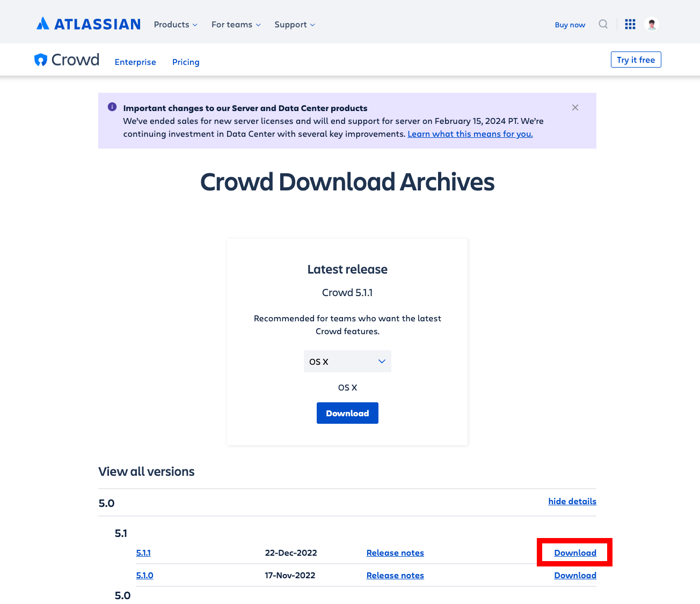The height and width of the screenshot is (604, 700).
Task: Click the Buy now link
Action: coord(570,25)
